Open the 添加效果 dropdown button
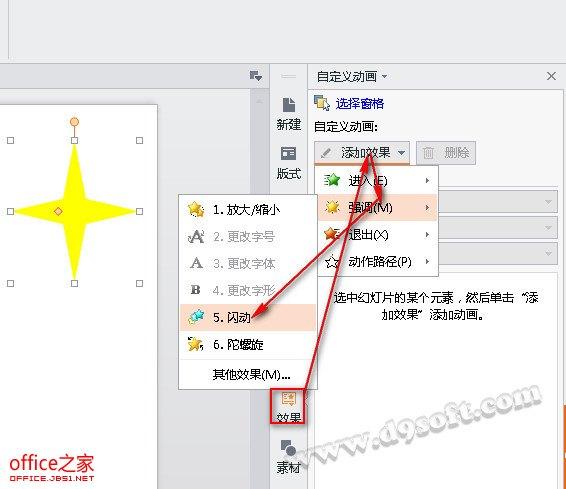 click(x=362, y=153)
